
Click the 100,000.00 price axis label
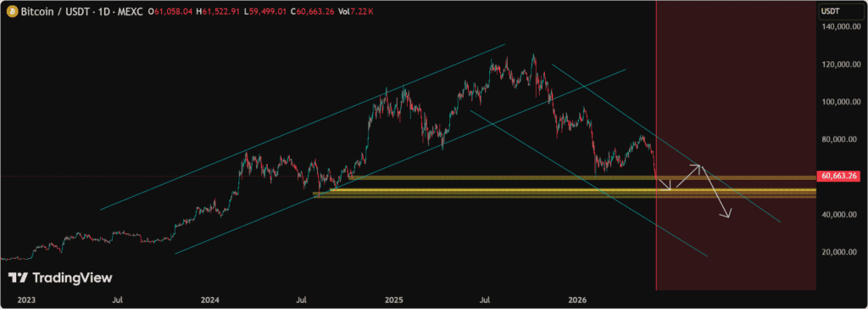(842, 102)
